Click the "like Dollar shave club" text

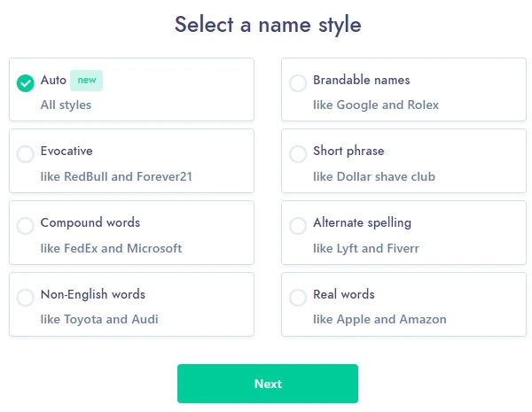tap(374, 176)
